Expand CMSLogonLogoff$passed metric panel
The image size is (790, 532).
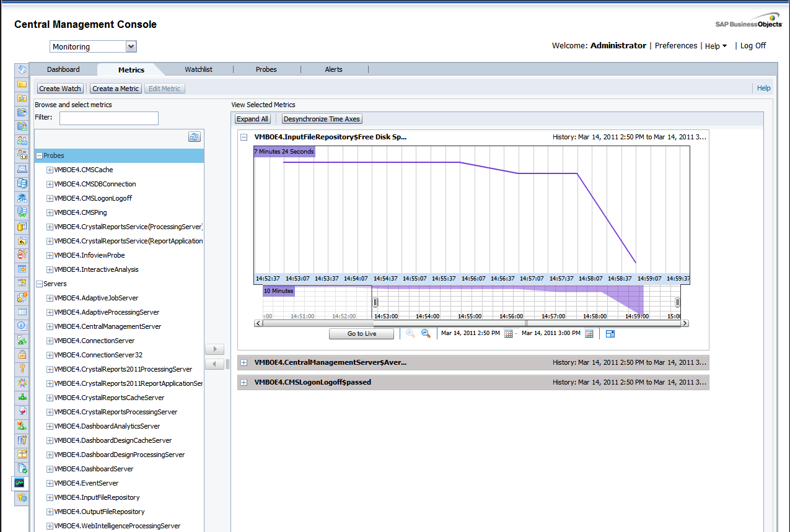tap(244, 382)
